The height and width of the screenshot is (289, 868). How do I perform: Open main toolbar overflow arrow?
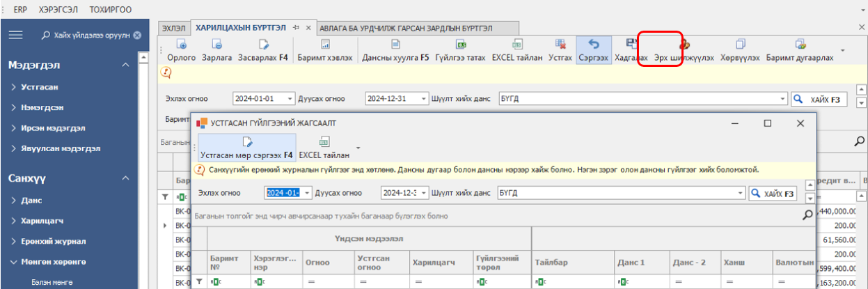[x=842, y=51]
